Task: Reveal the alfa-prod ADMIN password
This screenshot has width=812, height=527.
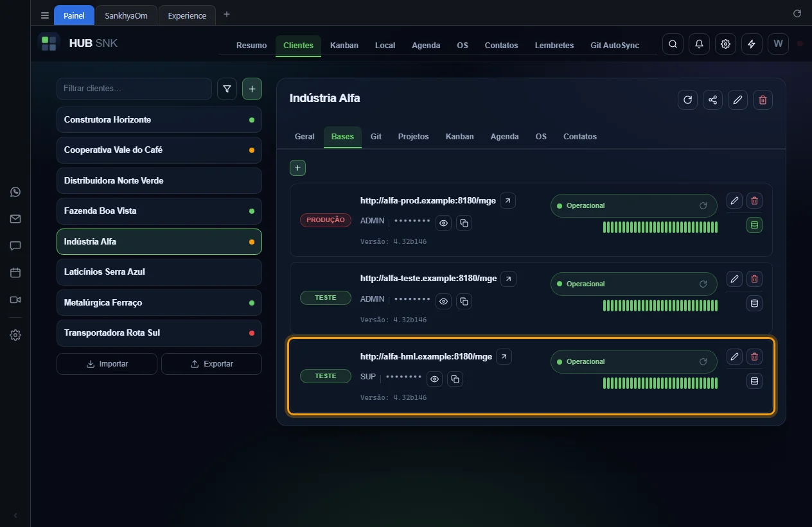Action: click(443, 223)
